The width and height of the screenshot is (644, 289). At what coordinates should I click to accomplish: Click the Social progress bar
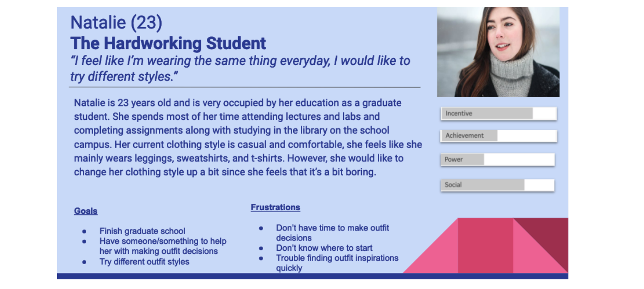click(x=498, y=185)
